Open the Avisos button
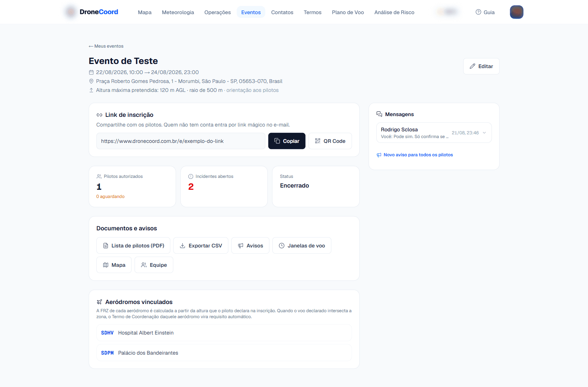588x387 pixels. pyautogui.click(x=250, y=246)
